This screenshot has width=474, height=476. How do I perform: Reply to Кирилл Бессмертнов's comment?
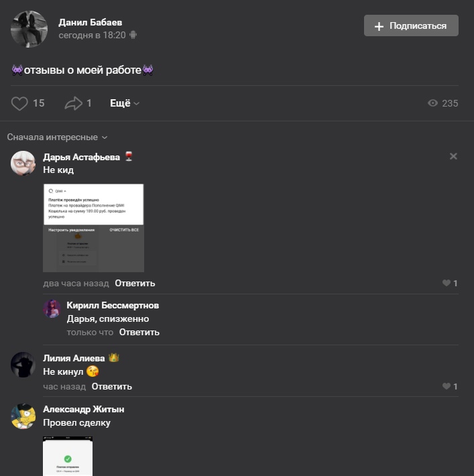click(x=139, y=333)
